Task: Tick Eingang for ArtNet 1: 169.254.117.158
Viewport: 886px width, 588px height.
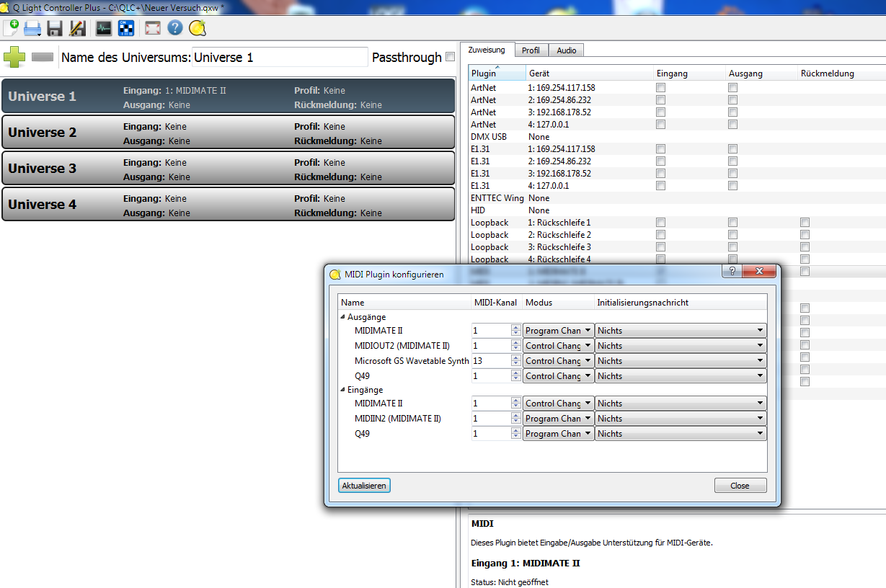Action: coord(660,88)
